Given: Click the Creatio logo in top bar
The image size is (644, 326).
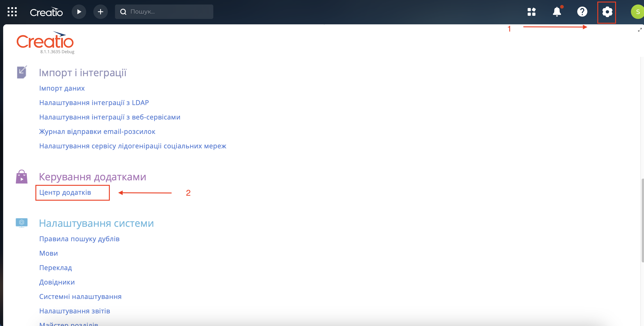Looking at the screenshot, I should pyautogui.click(x=46, y=12).
